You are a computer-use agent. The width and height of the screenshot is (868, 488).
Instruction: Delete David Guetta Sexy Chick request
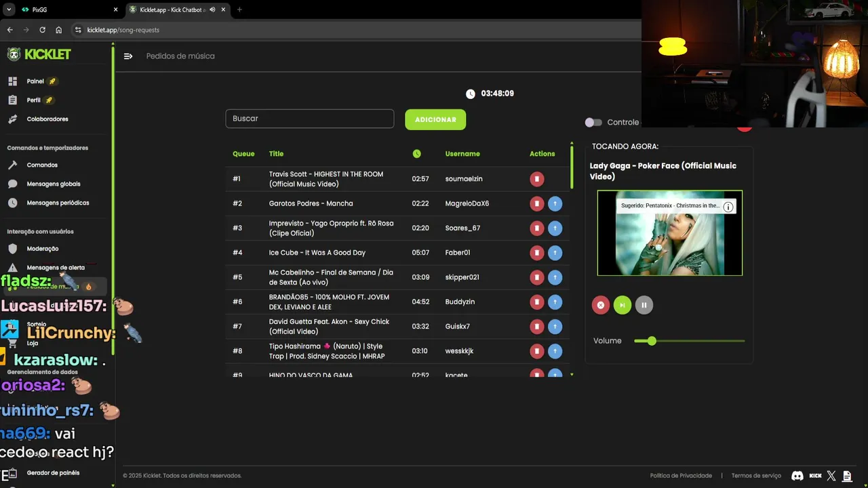pyautogui.click(x=536, y=327)
